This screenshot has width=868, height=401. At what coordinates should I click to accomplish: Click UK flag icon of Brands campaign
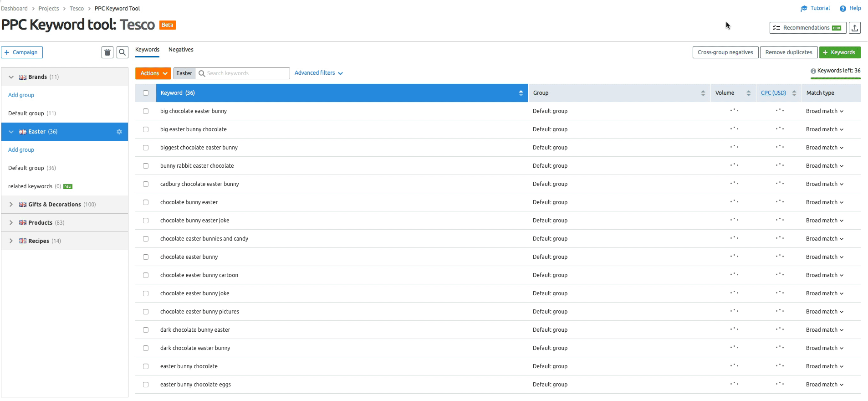pos(23,77)
